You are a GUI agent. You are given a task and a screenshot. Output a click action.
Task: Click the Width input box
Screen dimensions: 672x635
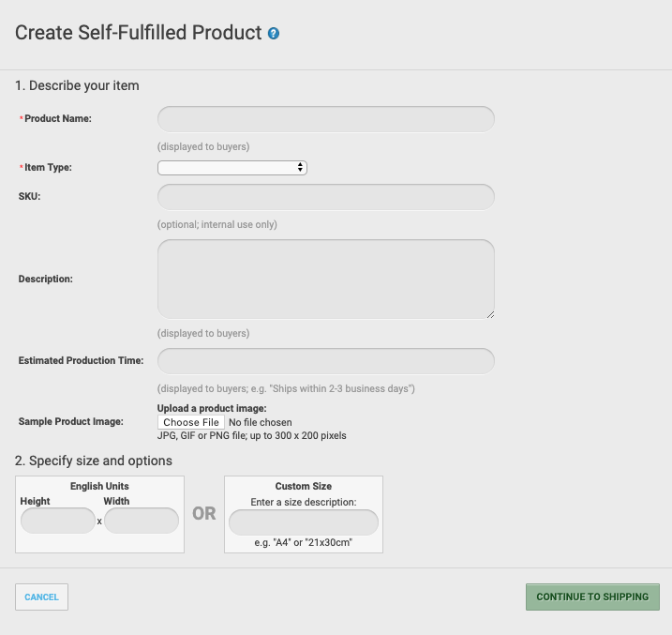tap(142, 521)
